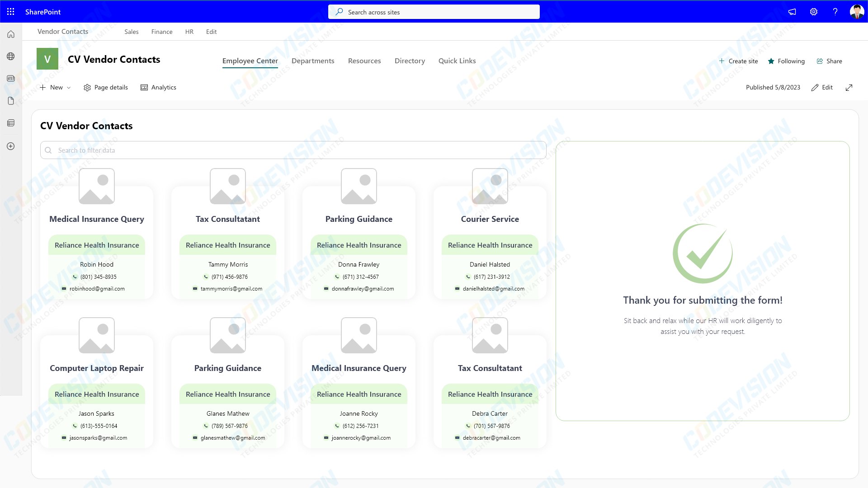Screen dimensions: 868x488
Task: Click phone icon beside (789) 567-9876
Action: coord(206,426)
